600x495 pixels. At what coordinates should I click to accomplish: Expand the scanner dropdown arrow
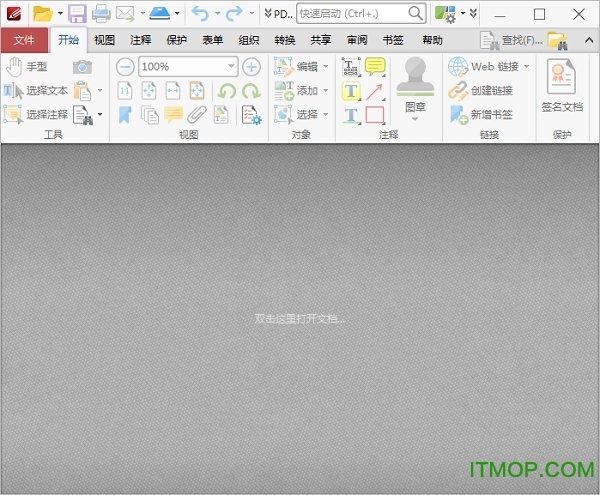(x=177, y=13)
